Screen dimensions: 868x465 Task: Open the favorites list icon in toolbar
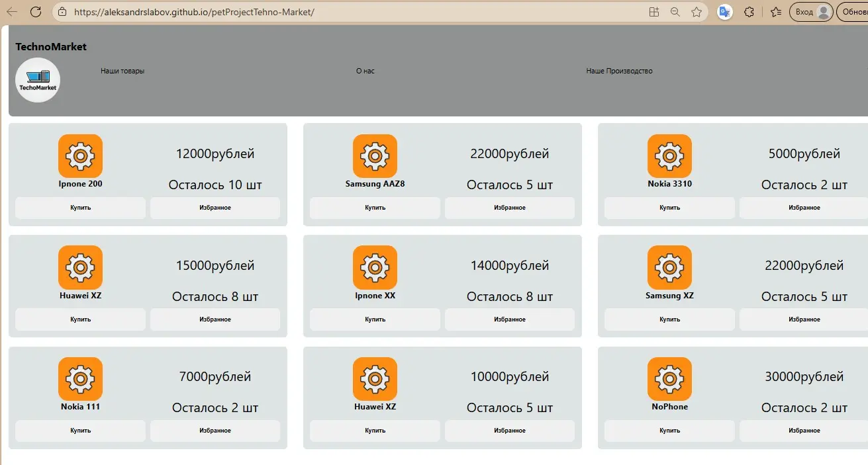click(x=776, y=12)
